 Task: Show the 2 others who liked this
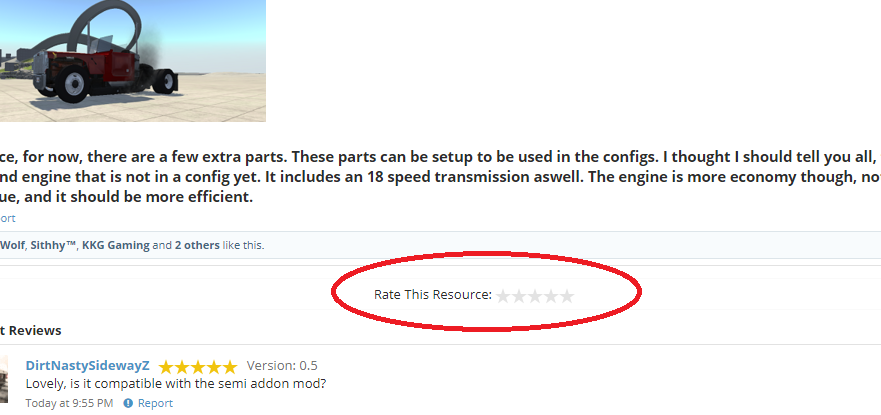tap(197, 245)
